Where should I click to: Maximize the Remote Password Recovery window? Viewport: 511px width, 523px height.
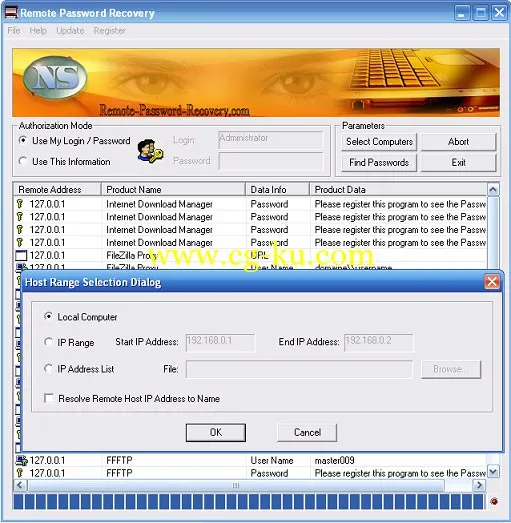(x=481, y=13)
